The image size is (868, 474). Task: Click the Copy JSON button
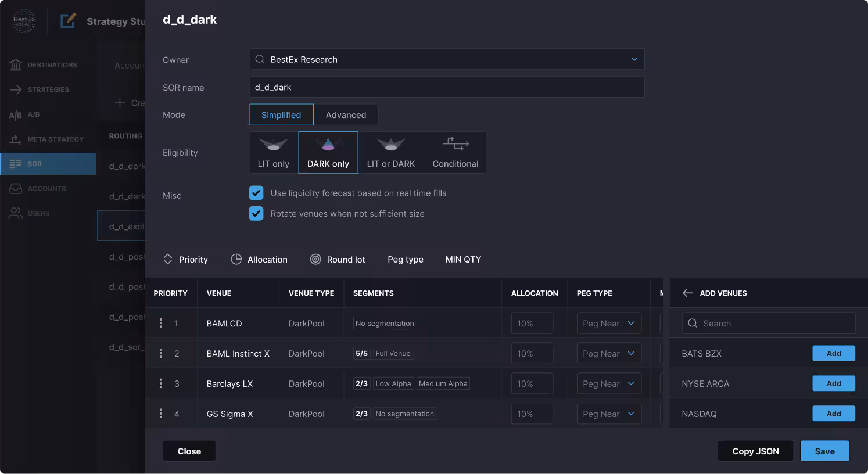[x=755, y=451]
